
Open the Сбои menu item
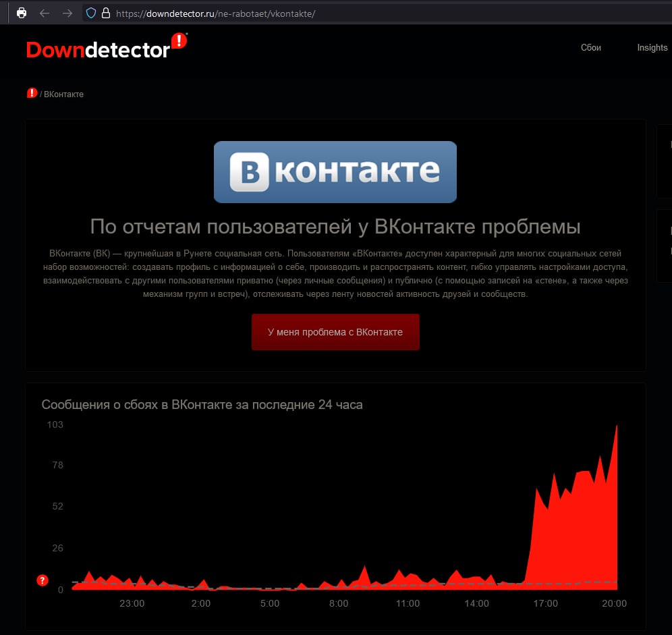pos(590,48)
